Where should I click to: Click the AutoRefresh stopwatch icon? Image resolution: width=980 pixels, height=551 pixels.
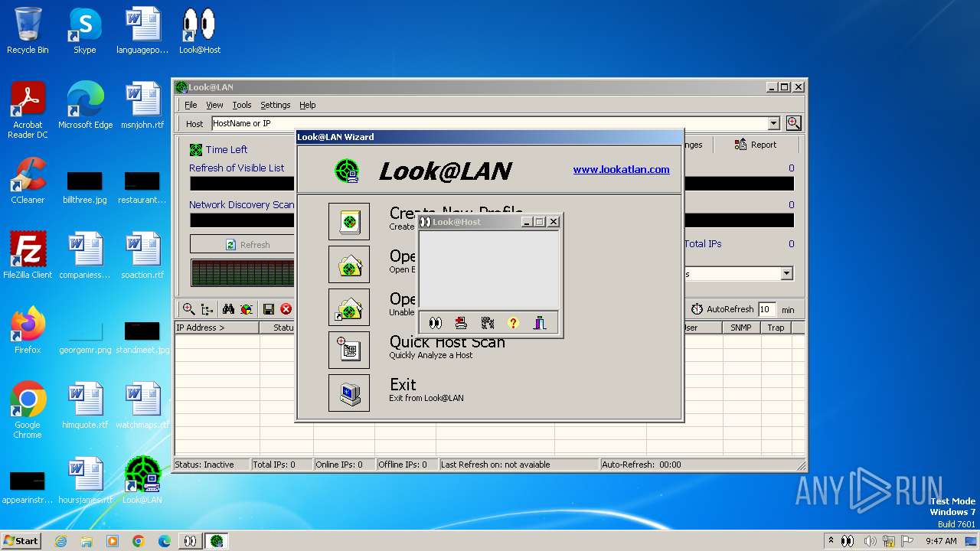click(697, 309)
